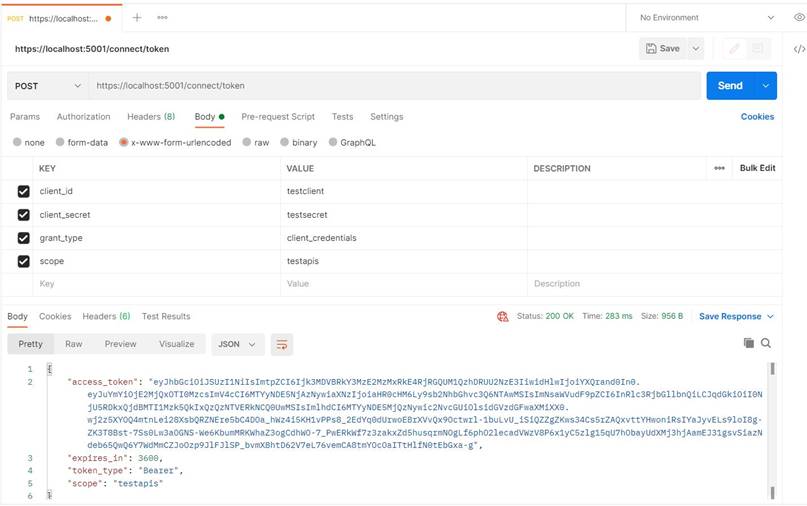
Task: Open the Headers (8) request tab
Action: click(x=151, y=117)
